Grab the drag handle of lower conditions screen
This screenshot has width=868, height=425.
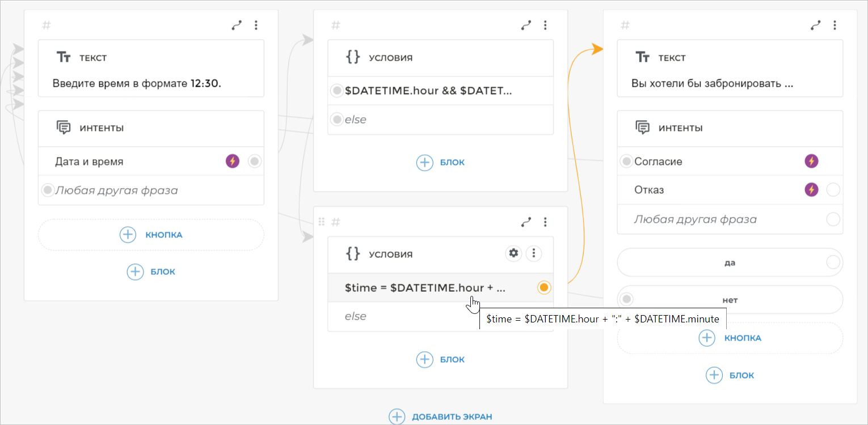point(322,222)
